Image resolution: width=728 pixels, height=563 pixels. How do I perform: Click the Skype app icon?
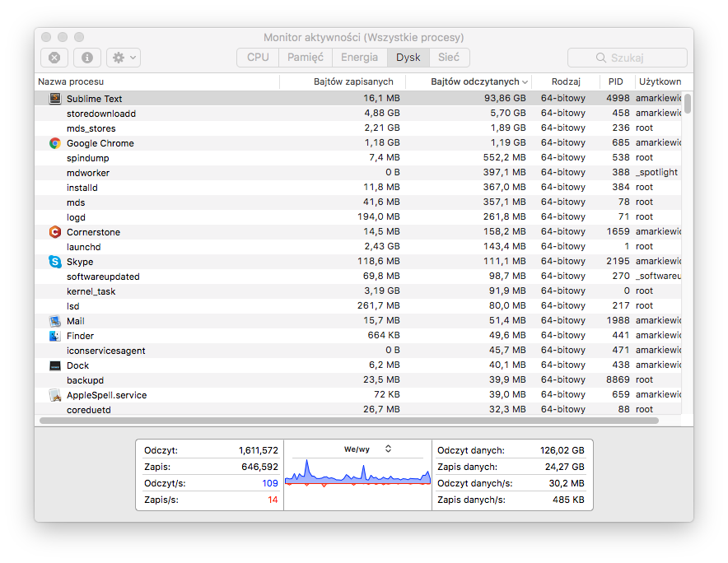[55, 262]
